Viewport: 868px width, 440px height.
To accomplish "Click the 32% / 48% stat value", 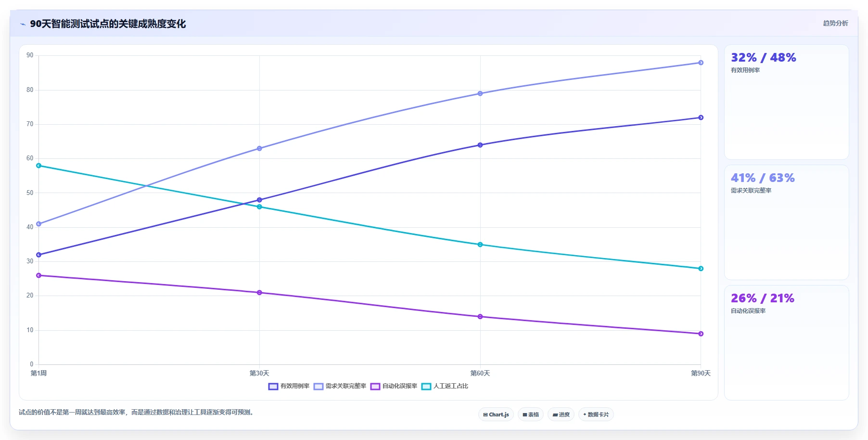I will [764, 58].
